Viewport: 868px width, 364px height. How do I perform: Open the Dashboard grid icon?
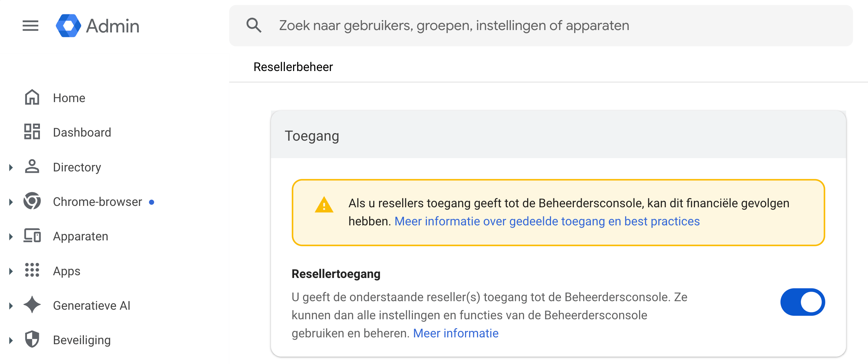pyautogui.click(x=32, y=132)
